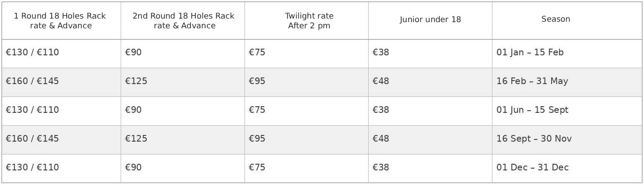
Task: Click the "01 Dec – 31 Dec" season cell
Action: tap(532, 168)
